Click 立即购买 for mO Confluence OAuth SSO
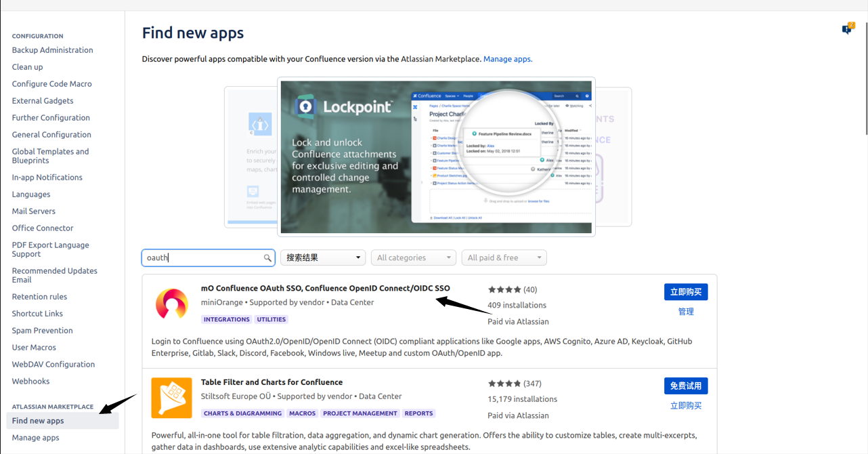This screenshot has width=868, height=454. point(686,291)
